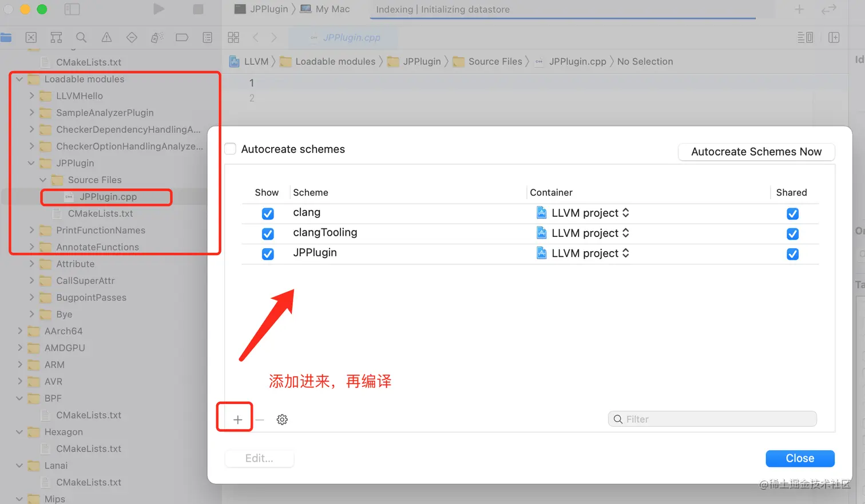Expand the PrintFunctionNames folder
865x504 pixels.
[31, 230]
